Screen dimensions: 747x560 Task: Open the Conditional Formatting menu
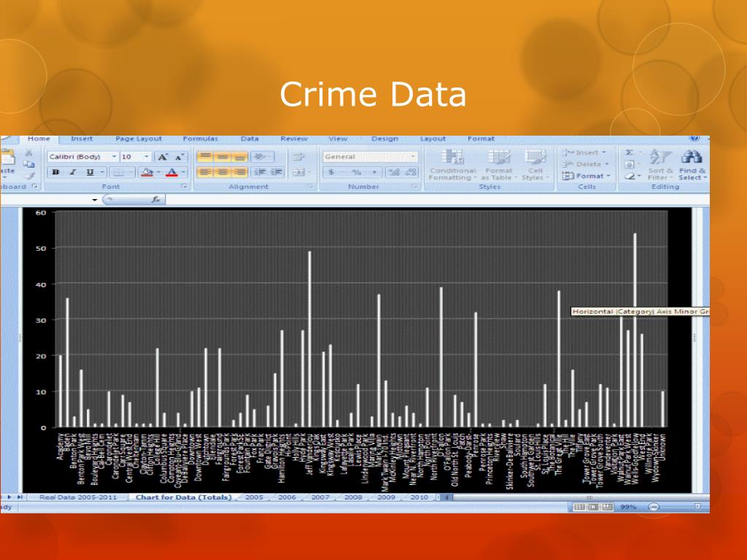click(x=452, y=165)
